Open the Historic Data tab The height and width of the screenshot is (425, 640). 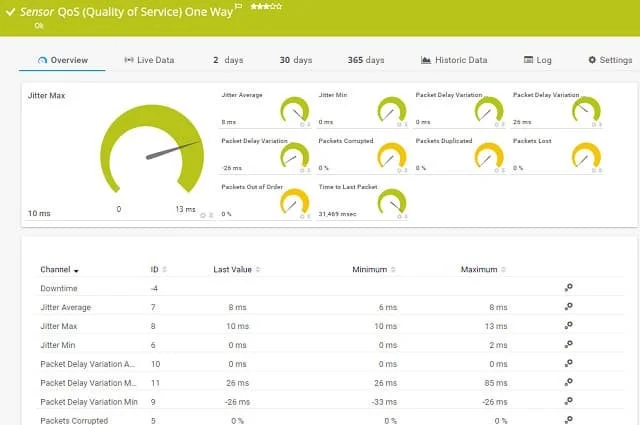pos(454,60)
